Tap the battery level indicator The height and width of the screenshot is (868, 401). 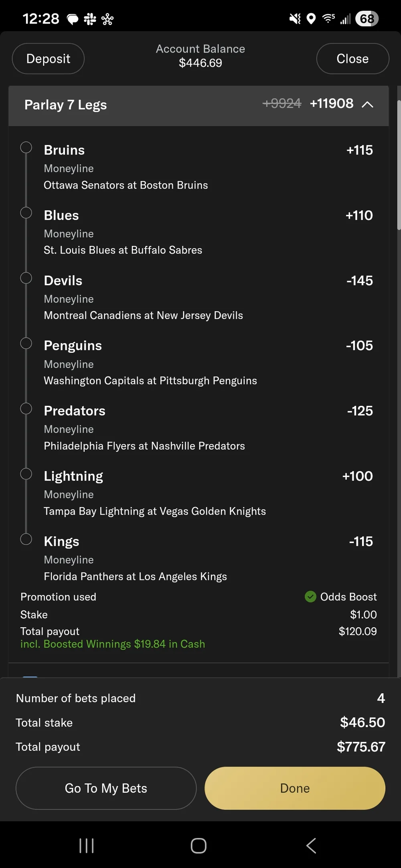[367, 19]
